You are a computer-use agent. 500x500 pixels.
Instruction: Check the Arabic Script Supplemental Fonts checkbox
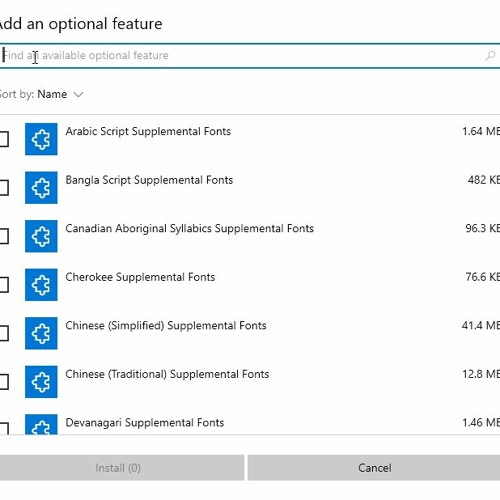click(x=3, y=139)
